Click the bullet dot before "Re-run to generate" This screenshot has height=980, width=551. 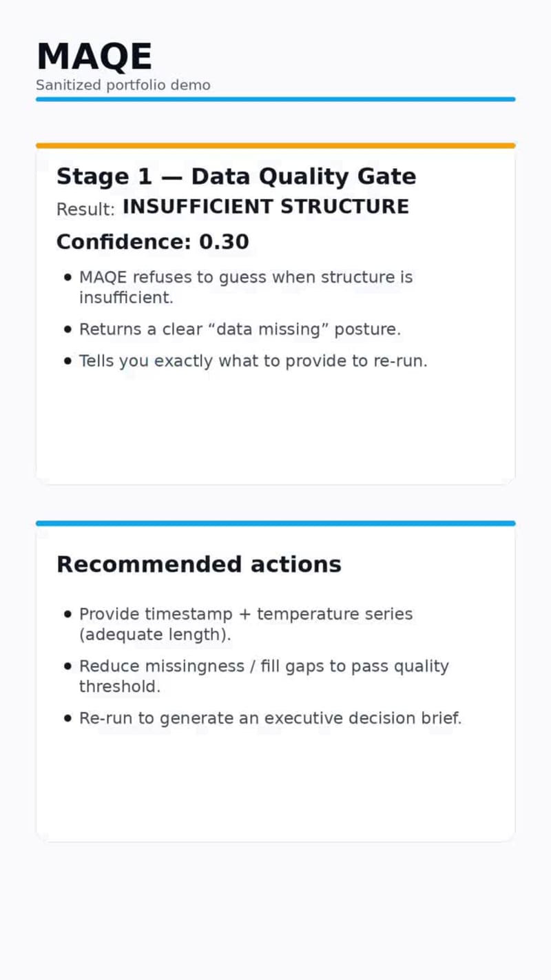[67, 718]
